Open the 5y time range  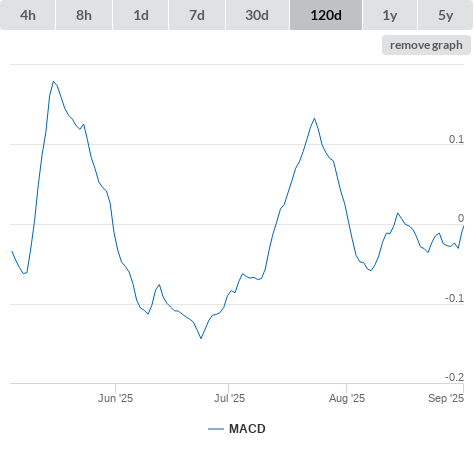click(x=446, y=15)
